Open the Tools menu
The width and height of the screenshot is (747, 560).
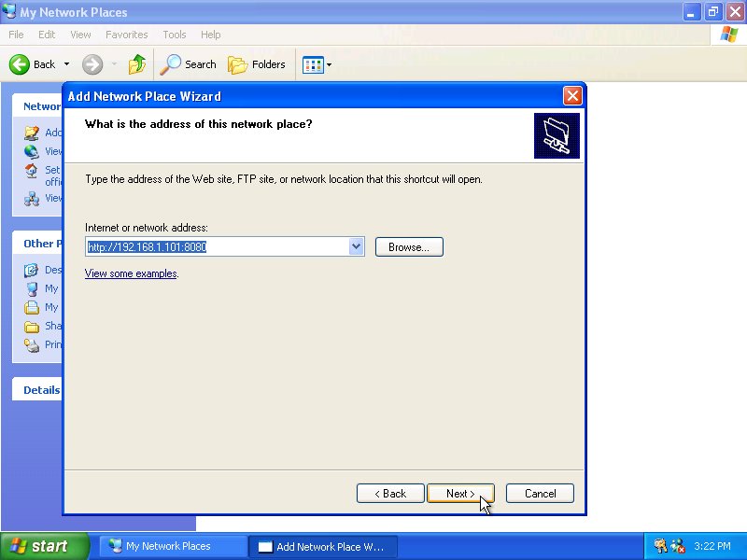(x=175, y=35)
